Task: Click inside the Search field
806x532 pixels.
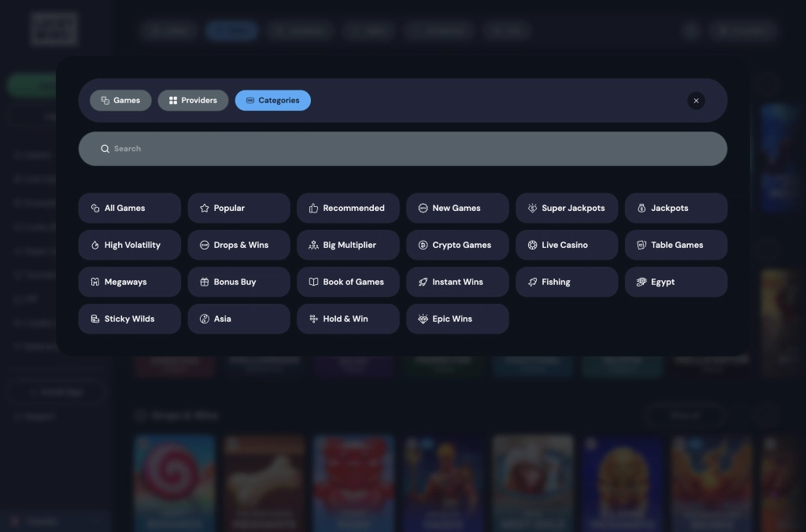Action: click(x=315, y=148)
